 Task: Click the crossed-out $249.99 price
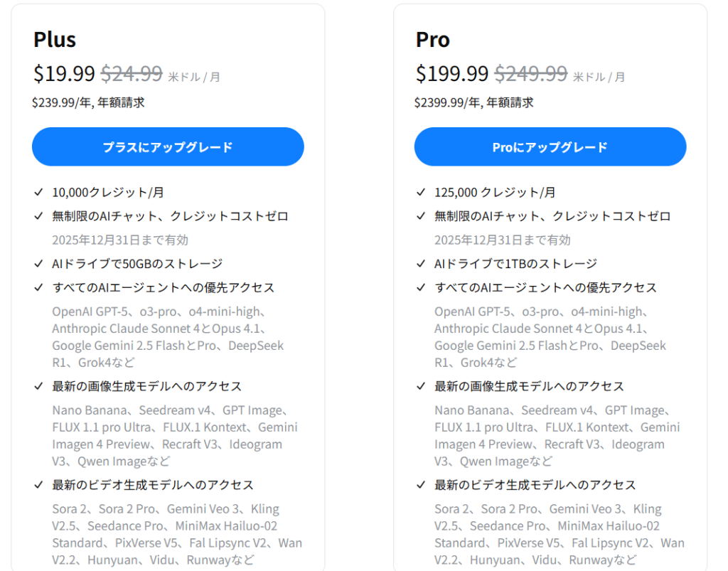(531, 73)
